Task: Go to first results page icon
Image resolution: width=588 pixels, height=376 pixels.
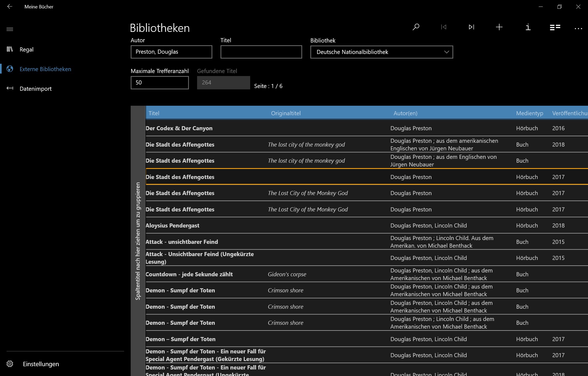Action: [444, 27]
